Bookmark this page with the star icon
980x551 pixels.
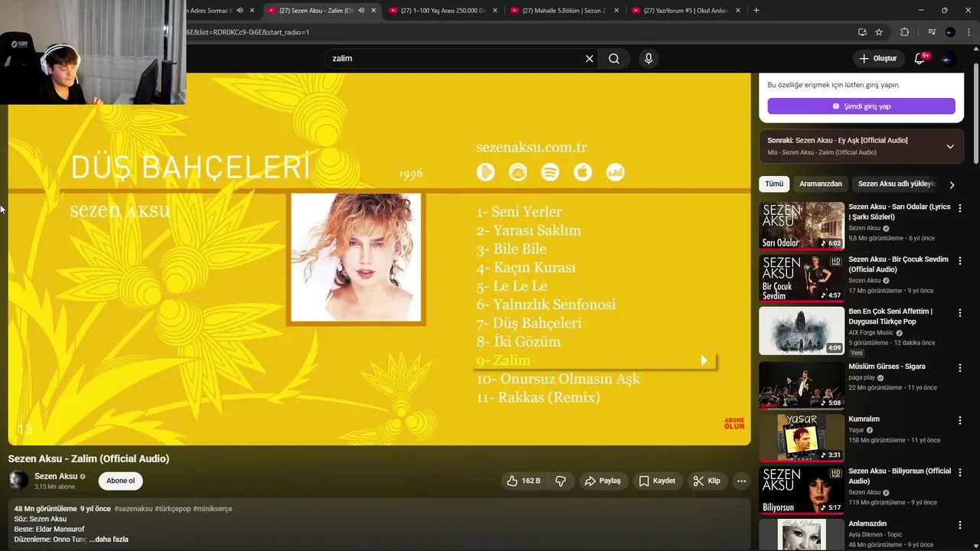pyautogui.click(x=879, y=32)
